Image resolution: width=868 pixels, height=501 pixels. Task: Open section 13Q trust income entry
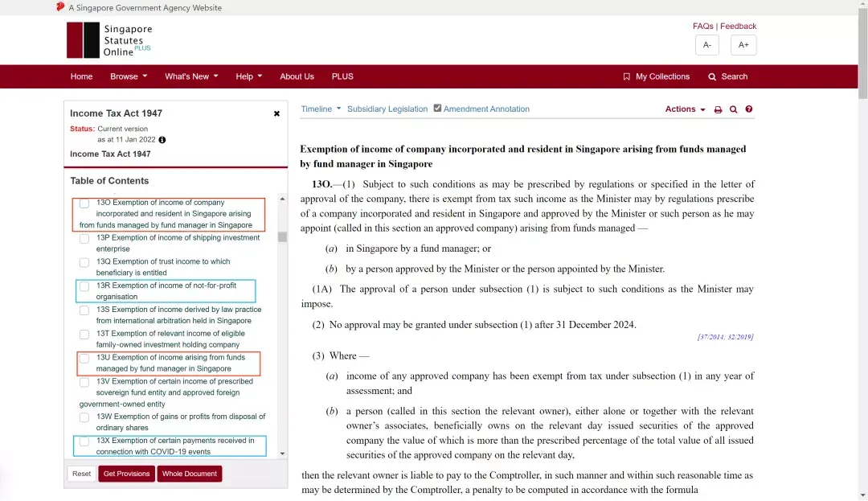[x=162, y=267]
